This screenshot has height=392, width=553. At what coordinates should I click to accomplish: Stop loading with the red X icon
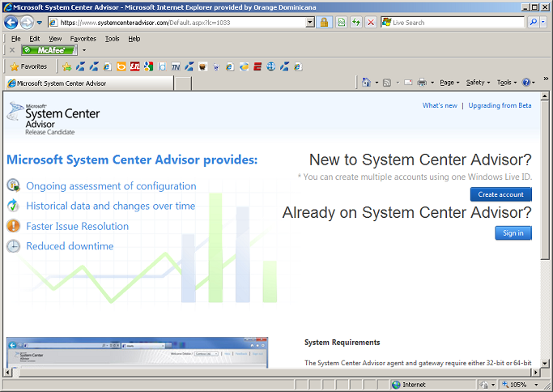click(x=371, y=23)
